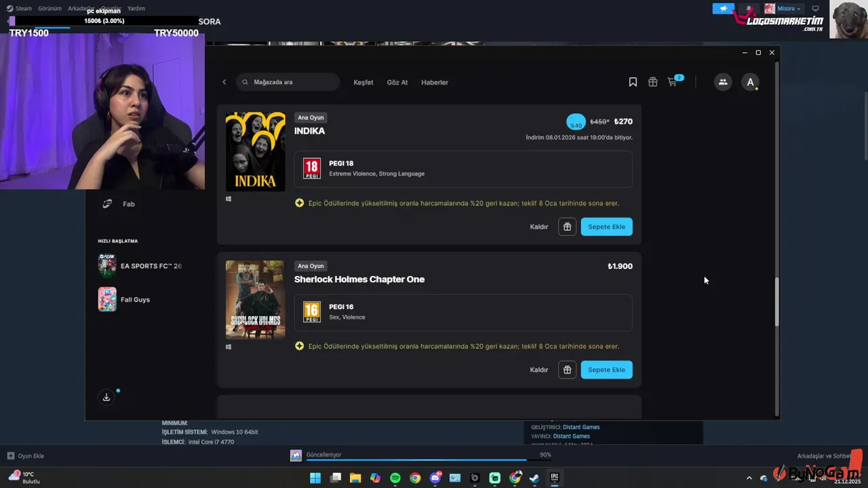This screenshot has width=868, height=488.
Task: Open the Distant Games developer link in Steam
Action: click(581, 427)
